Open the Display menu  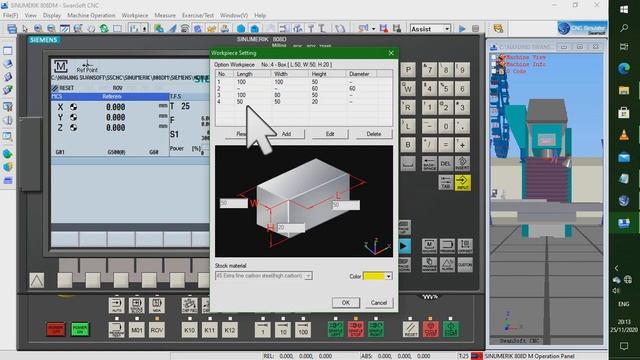coord(52,15)
